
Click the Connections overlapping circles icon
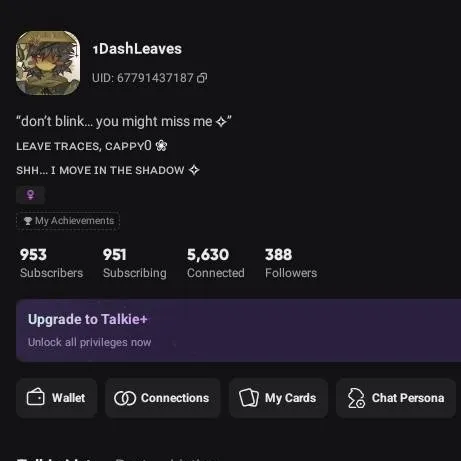pos(125,398)
